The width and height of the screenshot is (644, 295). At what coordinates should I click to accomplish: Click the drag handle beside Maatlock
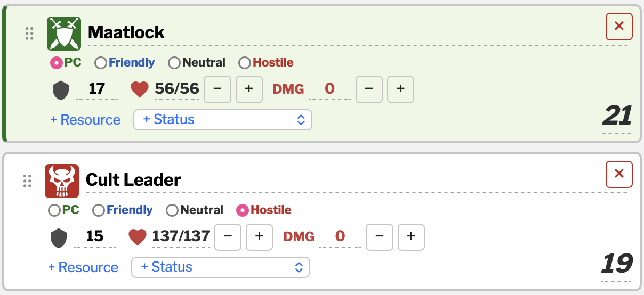tap(29, 34)
